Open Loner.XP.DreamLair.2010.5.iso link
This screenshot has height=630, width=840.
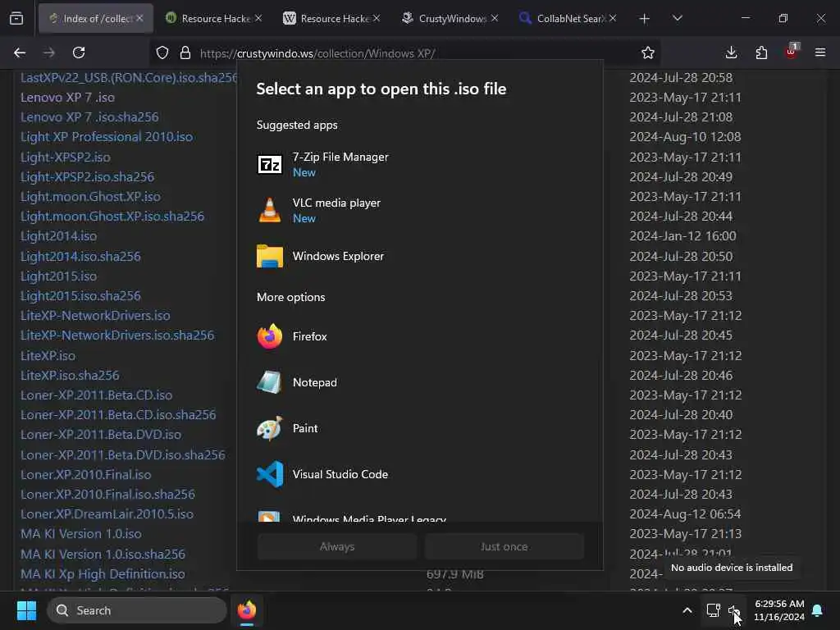point(107,514)
